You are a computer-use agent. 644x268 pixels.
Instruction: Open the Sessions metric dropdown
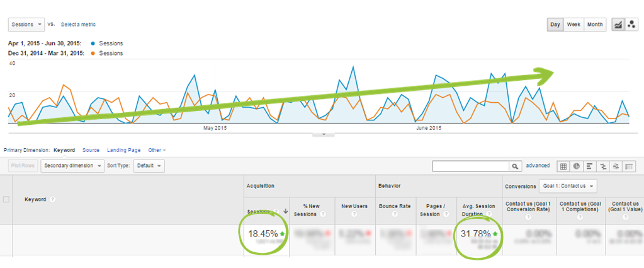pos(26,24)
